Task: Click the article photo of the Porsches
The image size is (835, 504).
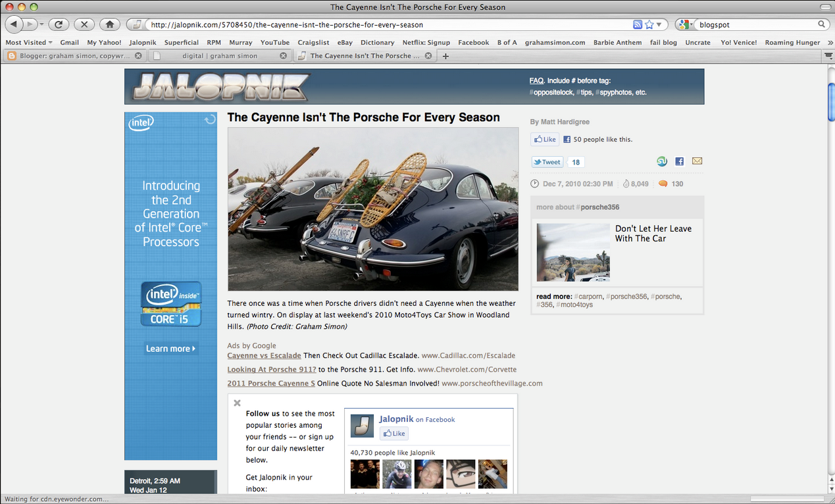Action: [372, 208]
